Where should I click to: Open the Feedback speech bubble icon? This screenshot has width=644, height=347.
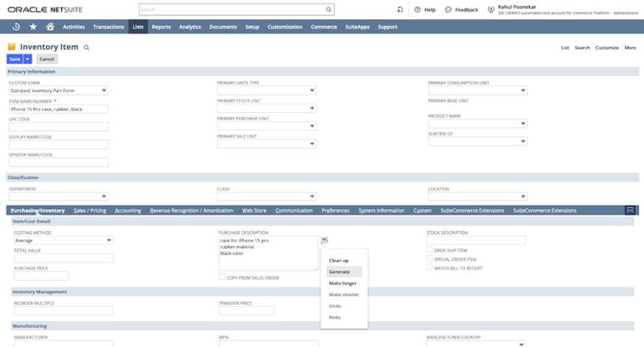pos(449,10)
